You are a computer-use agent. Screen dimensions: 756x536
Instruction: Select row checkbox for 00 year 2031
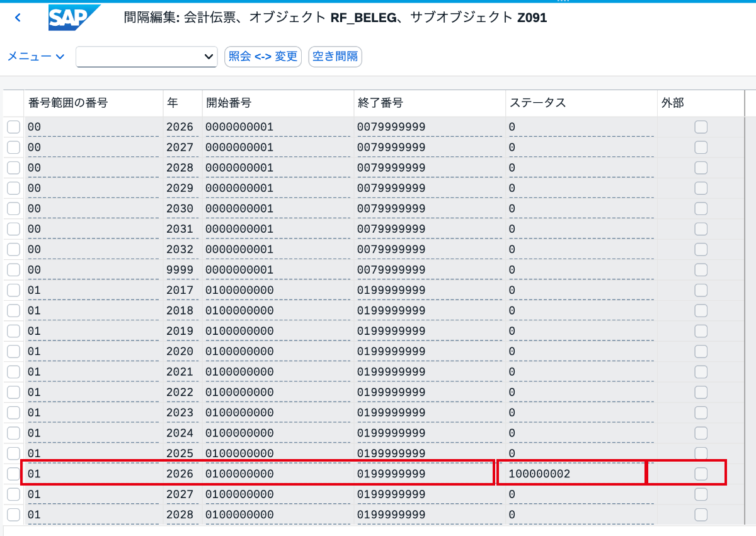click(13, 229)
